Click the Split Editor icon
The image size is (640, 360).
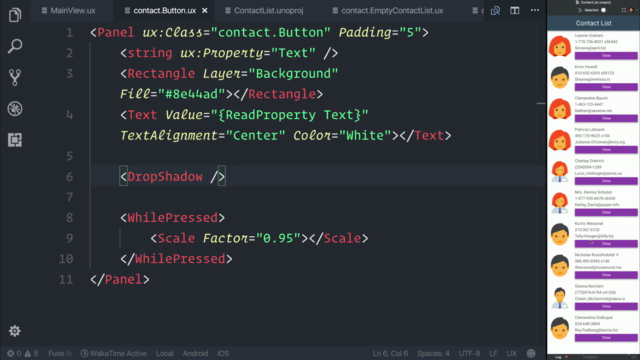(x=515, y=11)
